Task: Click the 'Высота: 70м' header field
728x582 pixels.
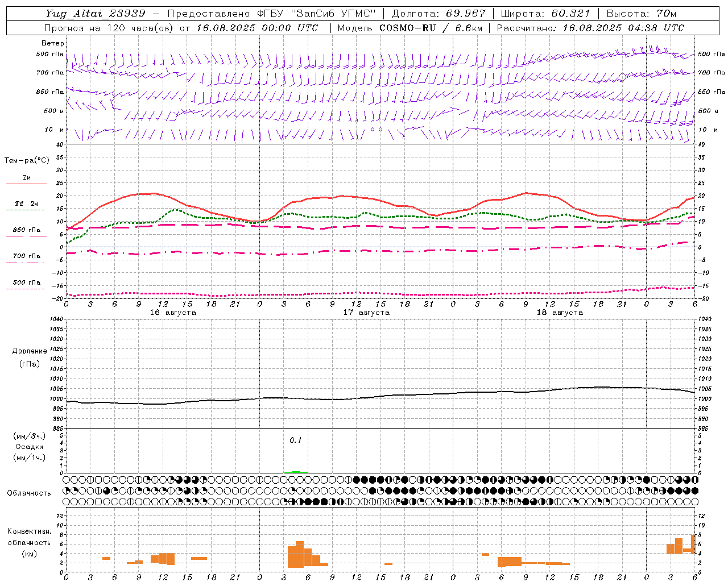Action: (x=642, y=14)
